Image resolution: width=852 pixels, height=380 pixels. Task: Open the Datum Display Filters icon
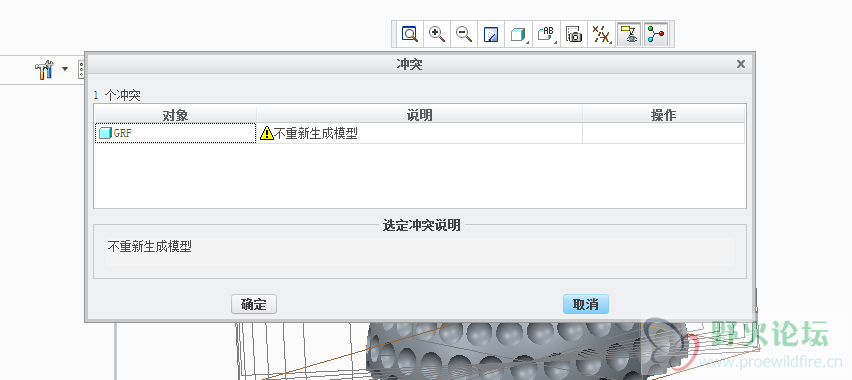601,35
